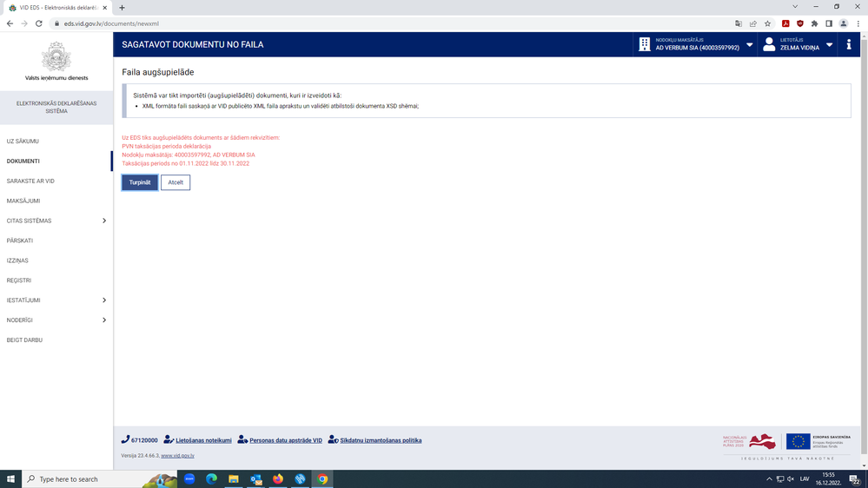868x488 pixels.
Task: Open Personas datu apstrāde VID link
Action: [286, 440]
